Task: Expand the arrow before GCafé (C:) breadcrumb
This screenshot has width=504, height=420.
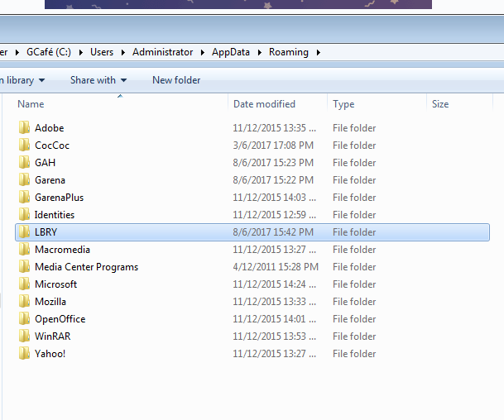Action: click(17, 52)
